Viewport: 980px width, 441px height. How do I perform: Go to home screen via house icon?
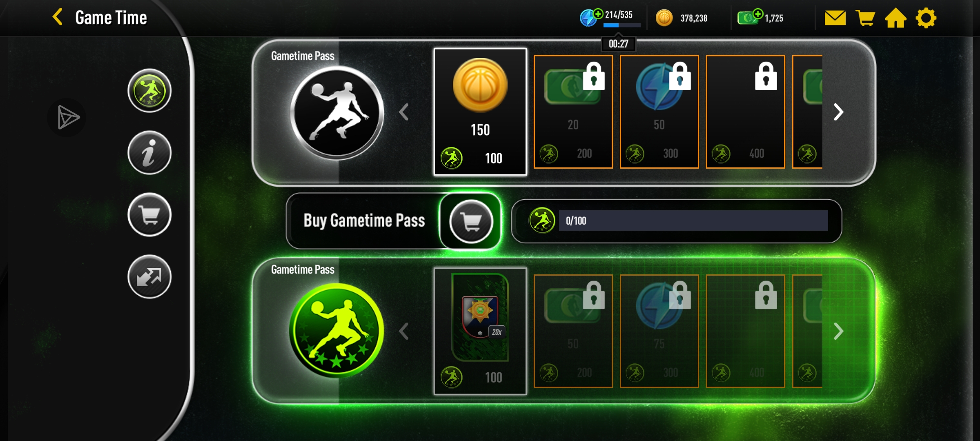[895, 18]
